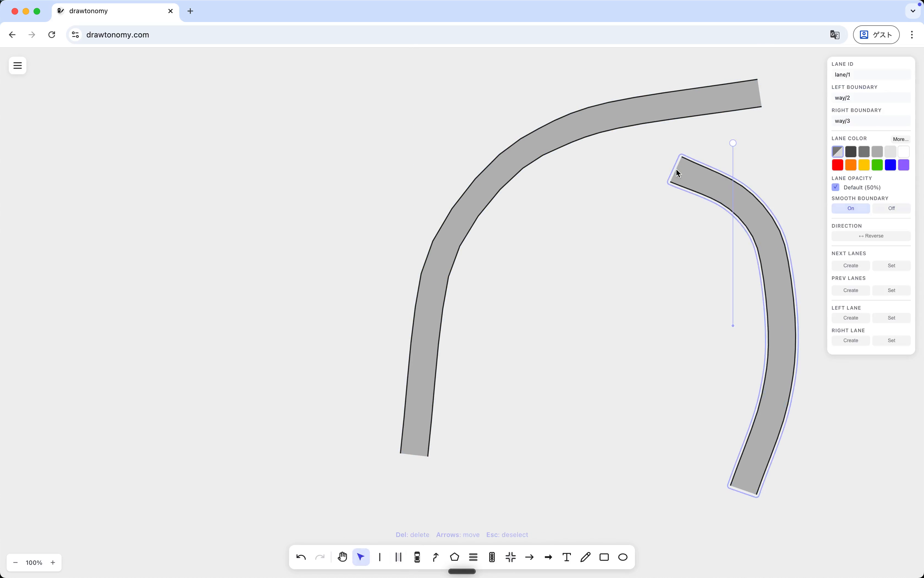
Task: Click the Left Boundary field way/2
Action: (x=871, y=98)
